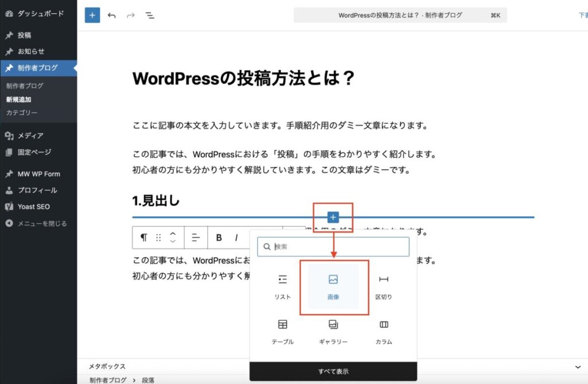Click the block drag handle dots
The height and width of the screenshot is (384, 588).
158,238
